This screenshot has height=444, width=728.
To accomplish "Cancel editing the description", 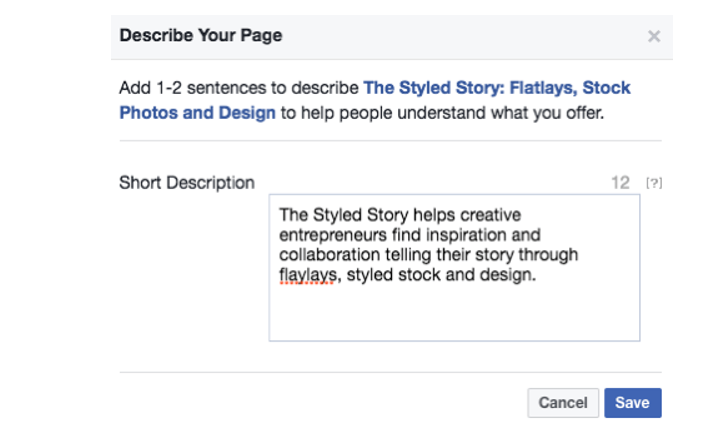I will click(x=563, y=403).
